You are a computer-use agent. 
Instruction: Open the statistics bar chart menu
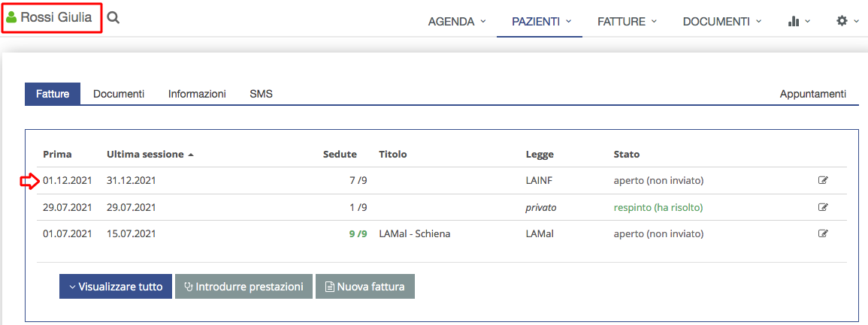tap(799, 21)
